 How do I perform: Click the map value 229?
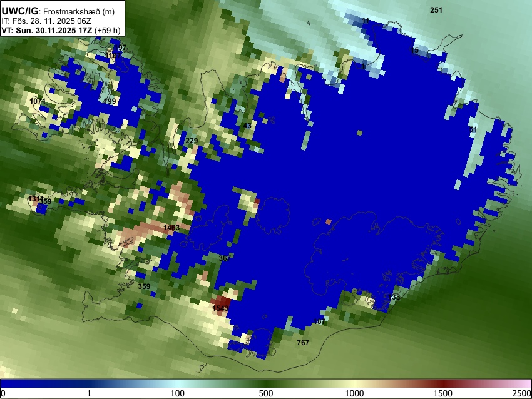pyautogui.click(x=192, y=141)
